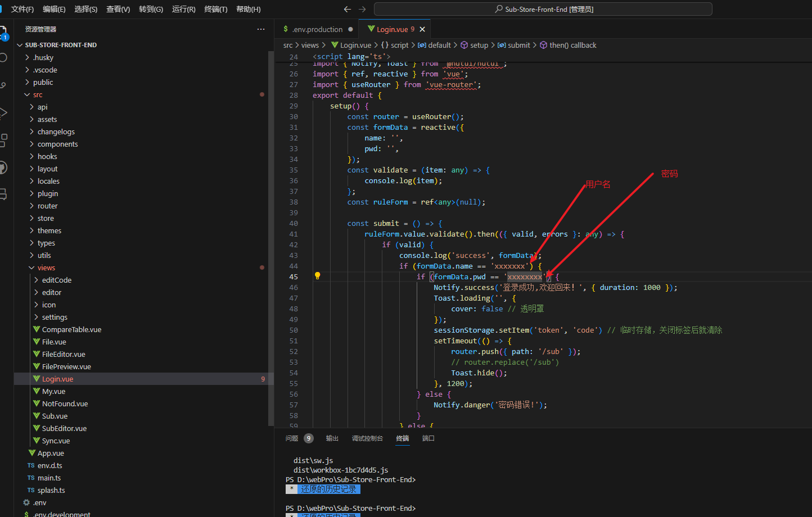
Task: Open My.vue in explorer
Action: pos(53,391)
